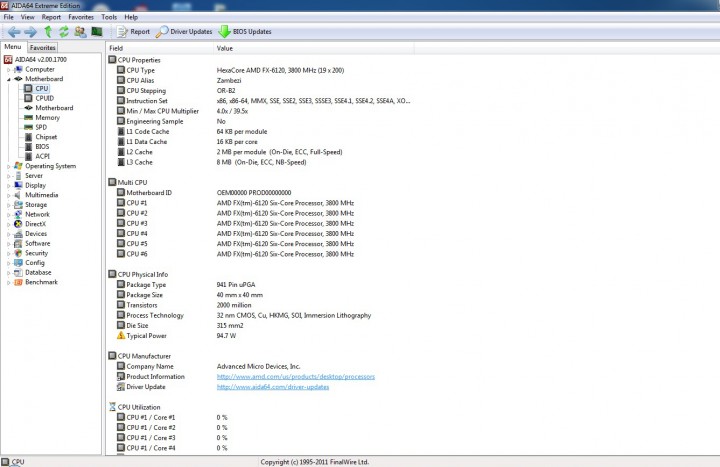Open the Memory tree item

tap(42, 117)
